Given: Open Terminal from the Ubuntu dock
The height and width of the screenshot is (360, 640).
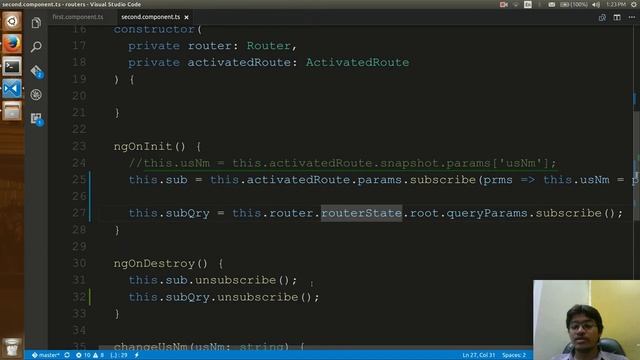Looking at the screenshot, I should pyautogui.click(x=12, y=66).
